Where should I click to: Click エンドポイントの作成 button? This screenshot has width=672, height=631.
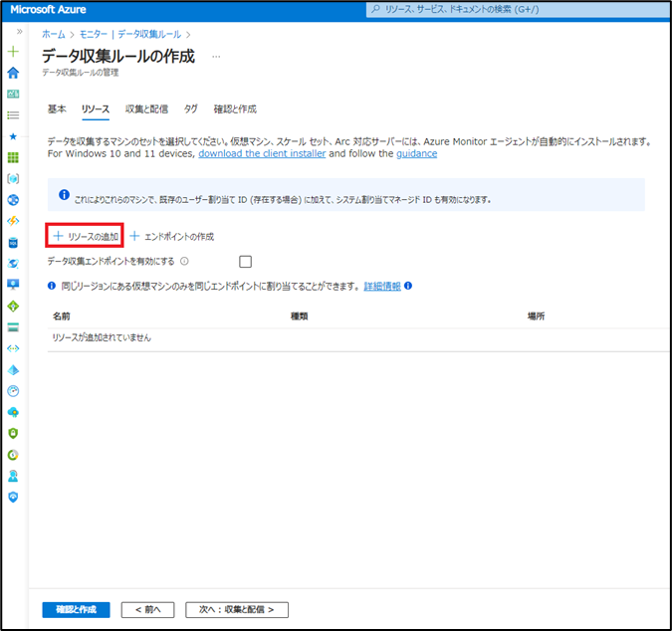172,237
